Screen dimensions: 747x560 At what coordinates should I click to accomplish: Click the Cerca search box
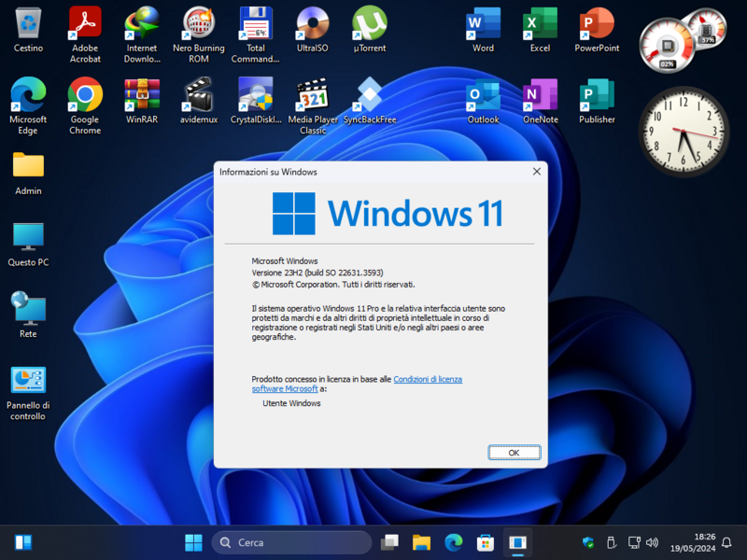[x=289, y=541]
